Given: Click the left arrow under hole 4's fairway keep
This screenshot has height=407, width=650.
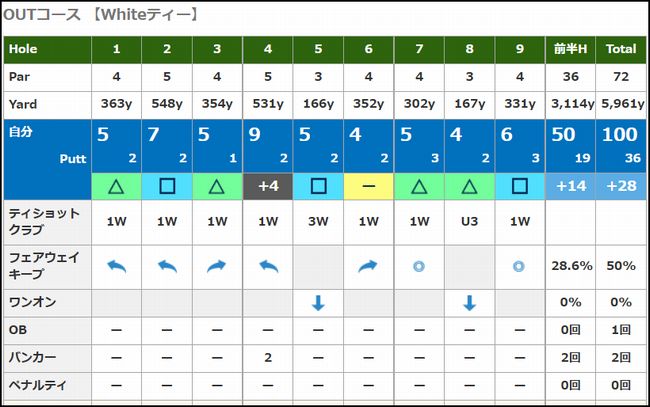Looking at the screenshot, I should click(x=268, y=266).
